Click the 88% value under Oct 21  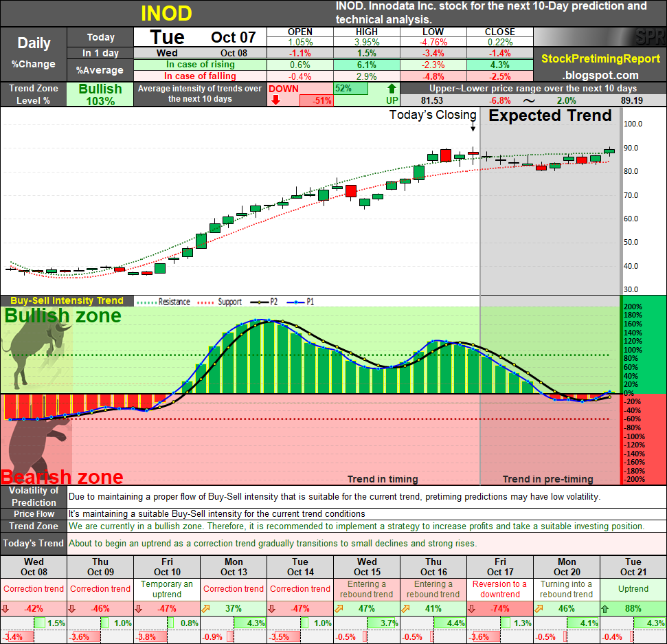click(633, 609)
